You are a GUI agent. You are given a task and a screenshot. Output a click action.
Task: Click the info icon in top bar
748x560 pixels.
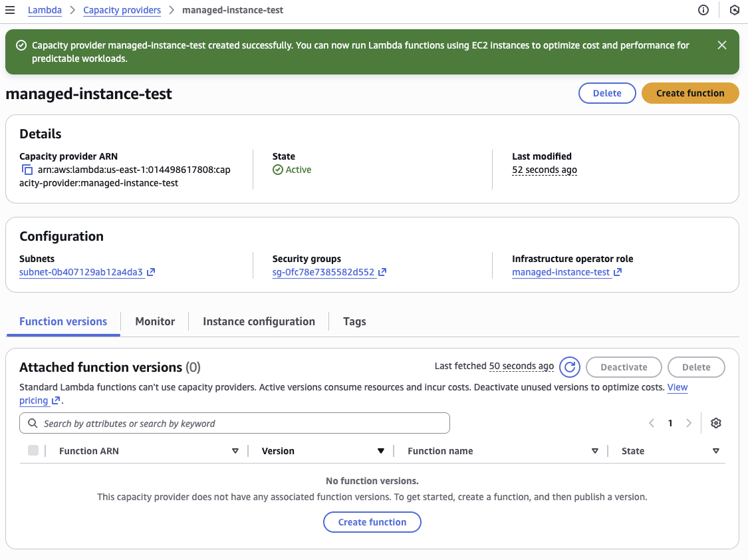[x=703, y=10]
